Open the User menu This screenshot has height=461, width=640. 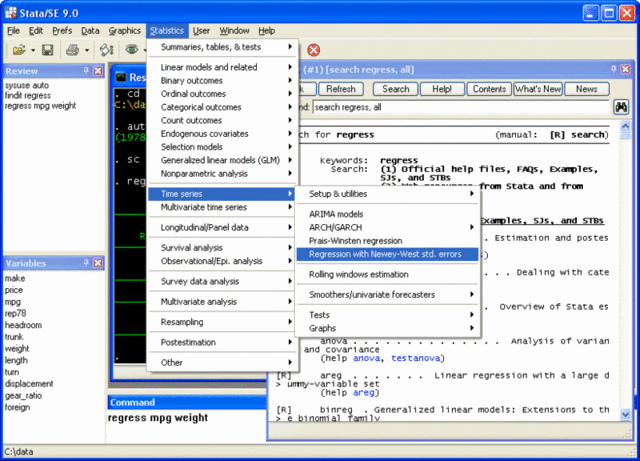click(x=201, y=31)
